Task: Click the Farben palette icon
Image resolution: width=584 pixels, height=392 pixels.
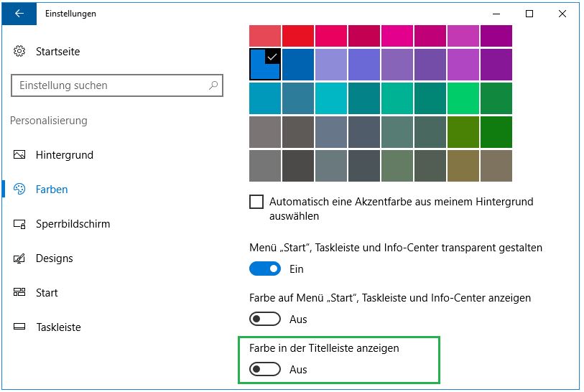Action: [x=20, y=190]
